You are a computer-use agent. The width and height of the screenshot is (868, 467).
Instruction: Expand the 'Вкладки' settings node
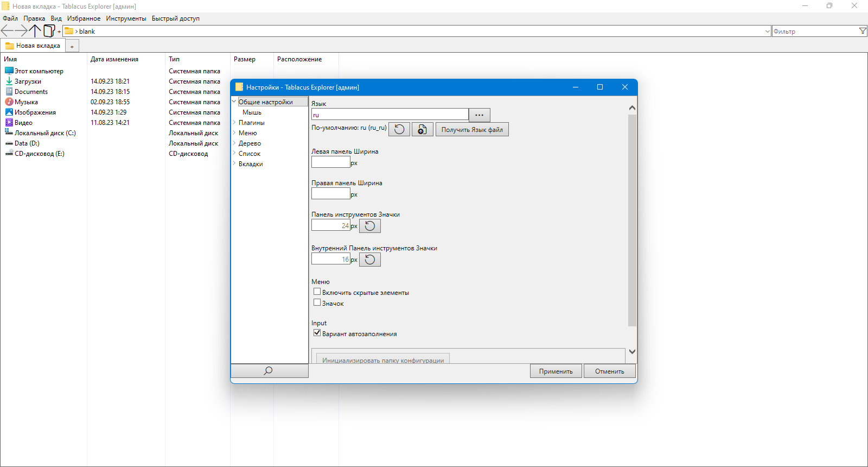[234, 164]
